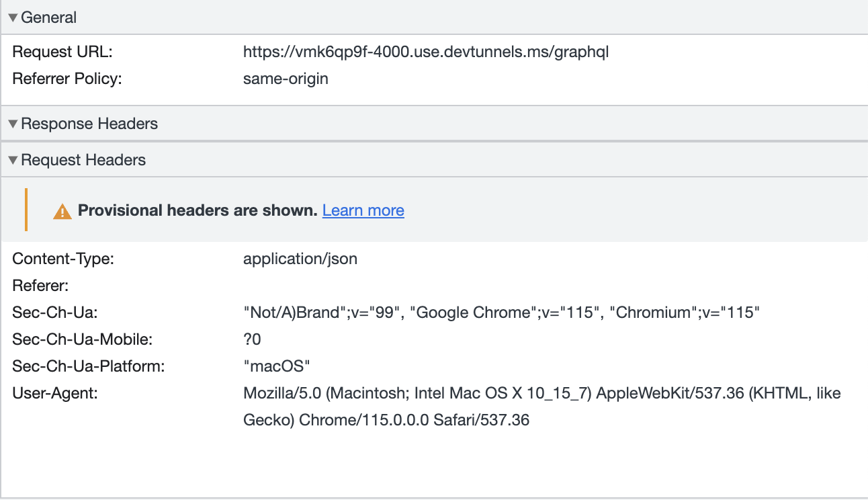The width and height of the screenshot is (868, 500).
Task: Select the User-Agent string value
Action: pos(541,393)
